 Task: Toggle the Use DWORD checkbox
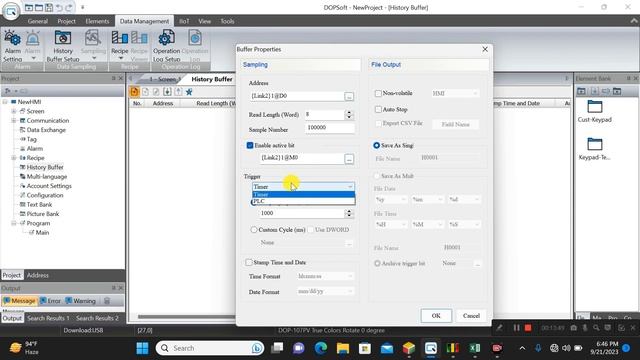311,230
